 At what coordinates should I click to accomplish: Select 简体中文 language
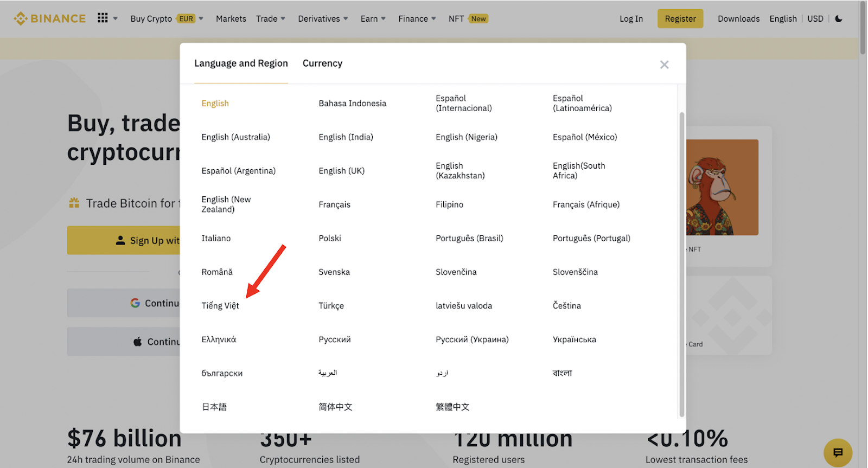[x=335, y=407]
